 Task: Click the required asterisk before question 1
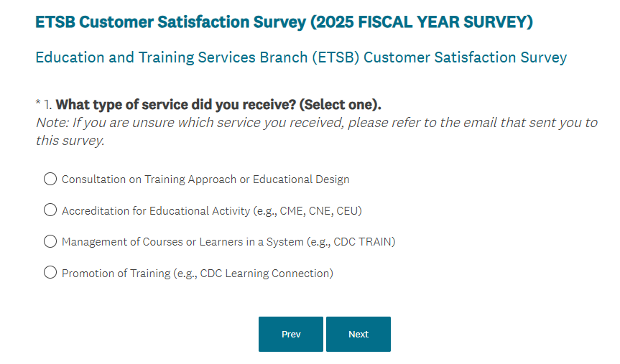(38, 105)
